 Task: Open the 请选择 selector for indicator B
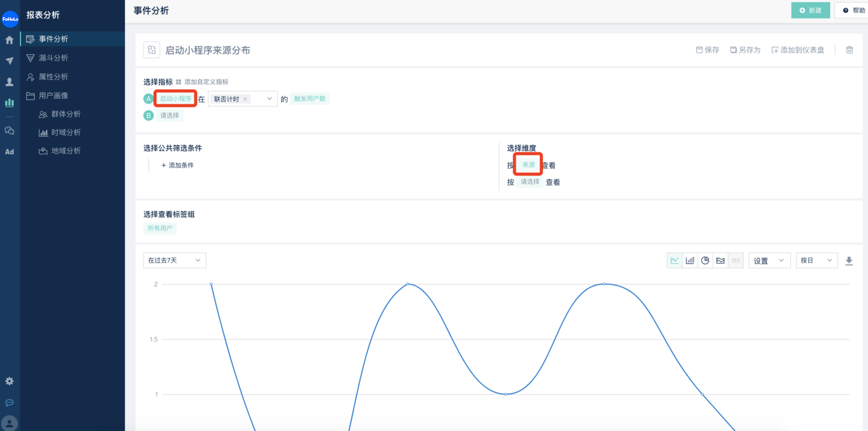click(x=170, y=116)
